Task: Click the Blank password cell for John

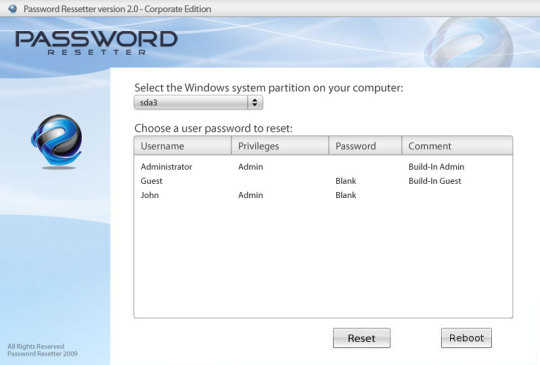Action: point(346,195)
